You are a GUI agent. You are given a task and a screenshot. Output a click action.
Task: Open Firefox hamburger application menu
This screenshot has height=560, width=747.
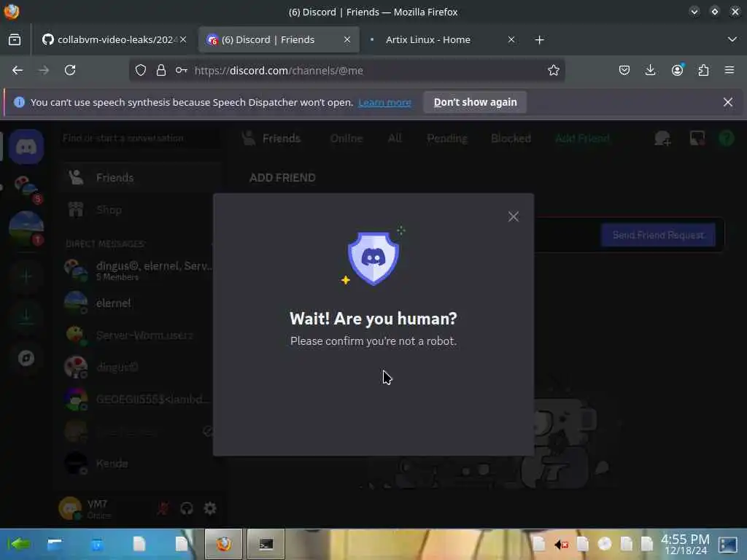point(729,71)
